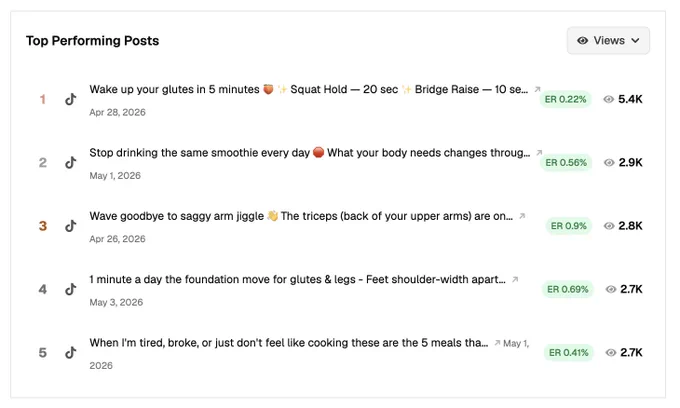Click TikTok icon on the glutes post
The image size is (680, 408).
[x=71, y=99]
